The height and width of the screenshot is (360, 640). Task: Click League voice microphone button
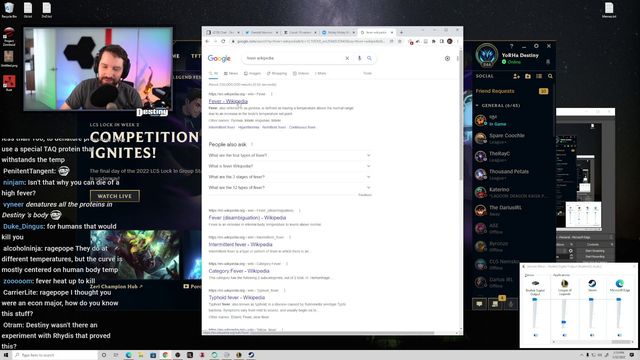[x=511, y=304]
